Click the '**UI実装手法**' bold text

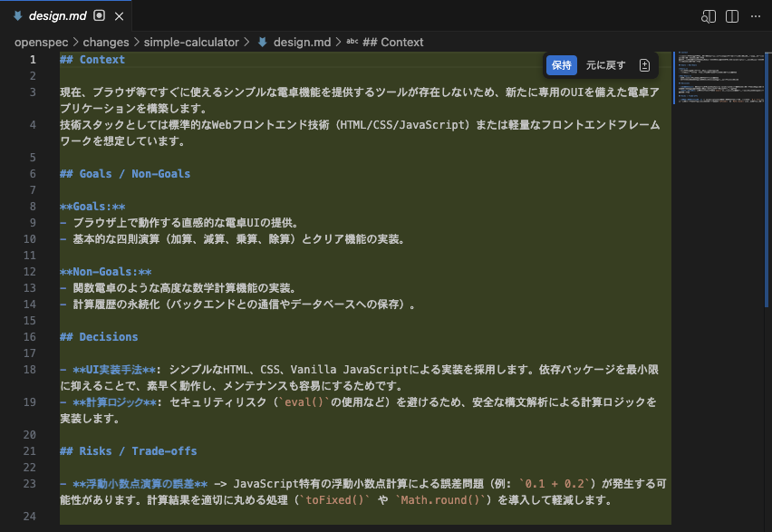[114, 370]
